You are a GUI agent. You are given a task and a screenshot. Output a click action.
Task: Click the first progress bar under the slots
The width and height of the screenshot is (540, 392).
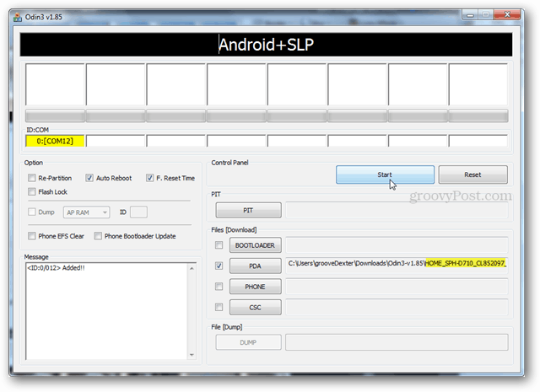pos(55,115)
